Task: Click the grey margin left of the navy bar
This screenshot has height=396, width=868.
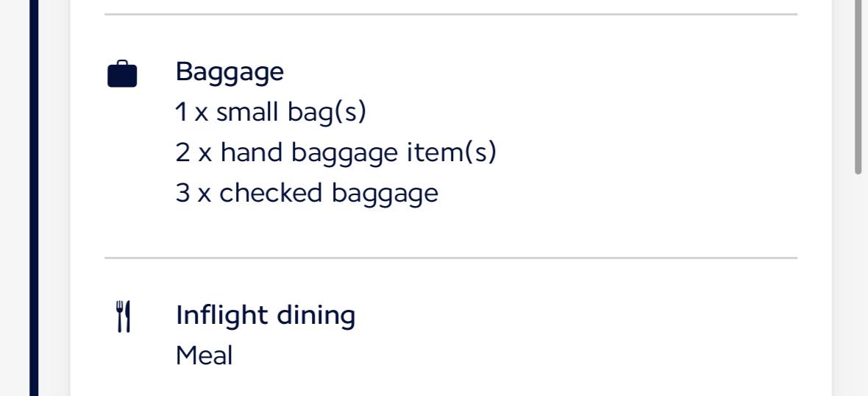Action: click(15, 199)
